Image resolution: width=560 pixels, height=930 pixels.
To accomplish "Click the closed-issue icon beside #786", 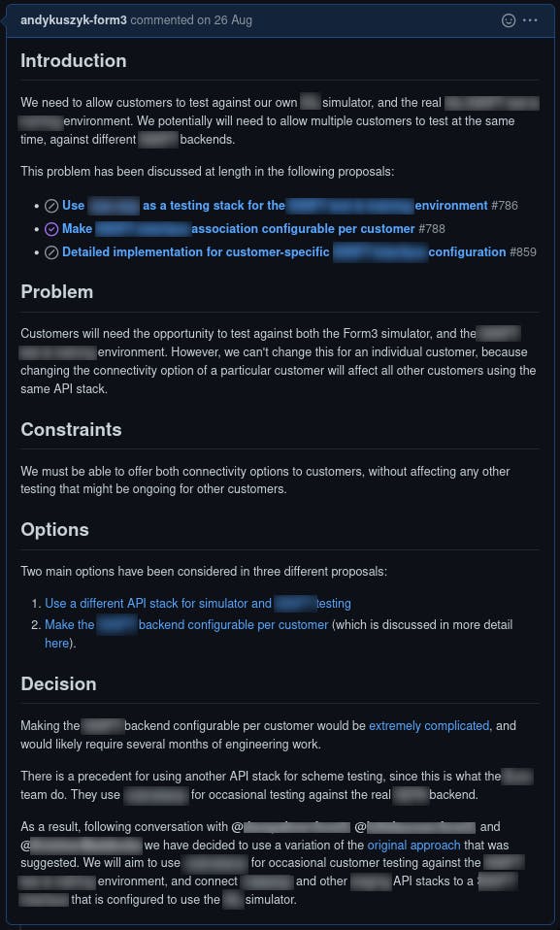I will pos(51,206).
